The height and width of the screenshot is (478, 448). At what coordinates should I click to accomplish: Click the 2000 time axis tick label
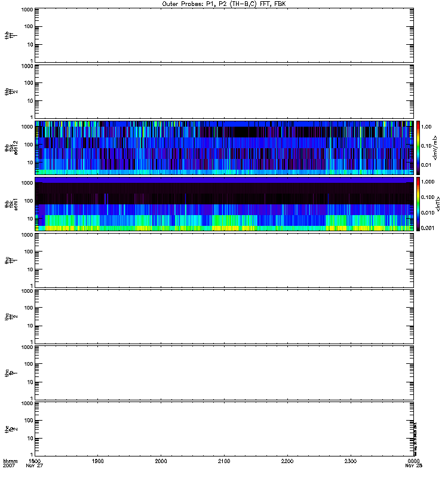(x=161, y=461)
